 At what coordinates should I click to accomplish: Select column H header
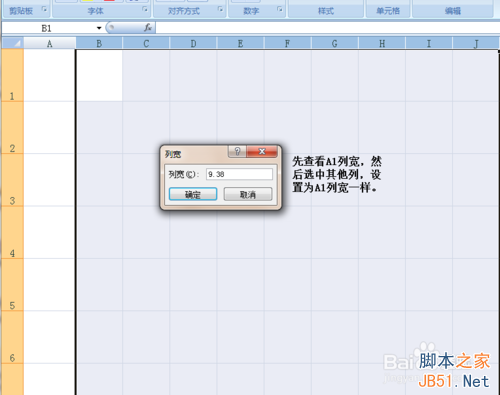pos(382,43)
